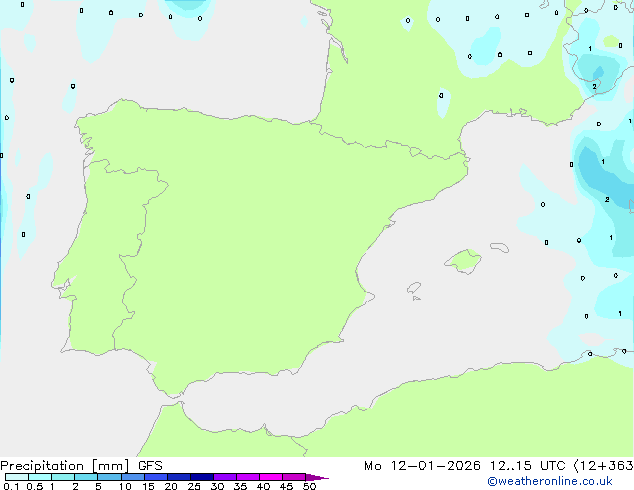Click the date '12-01-2026' text
Screen dimensions: 634x490
[435, 466]
